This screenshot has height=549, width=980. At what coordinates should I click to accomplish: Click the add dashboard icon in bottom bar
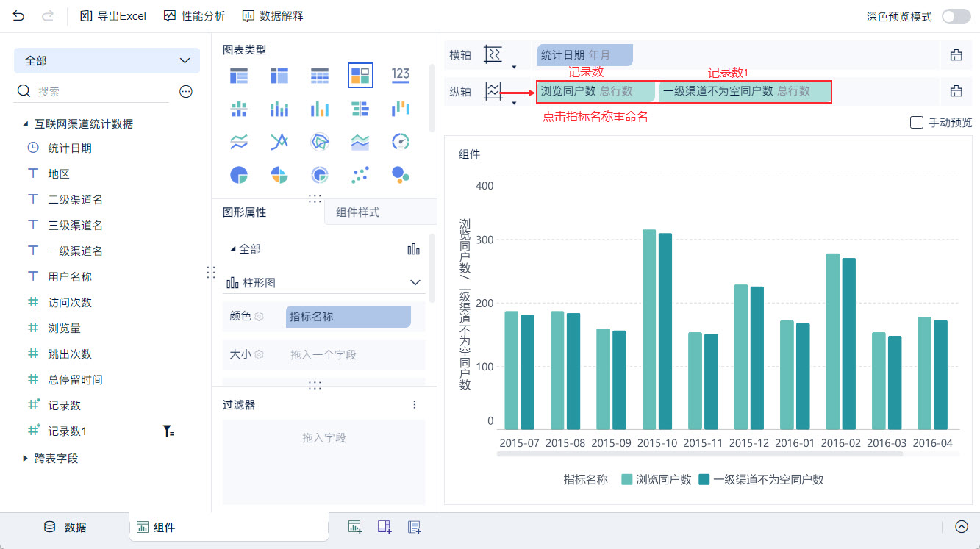[385, 526]
